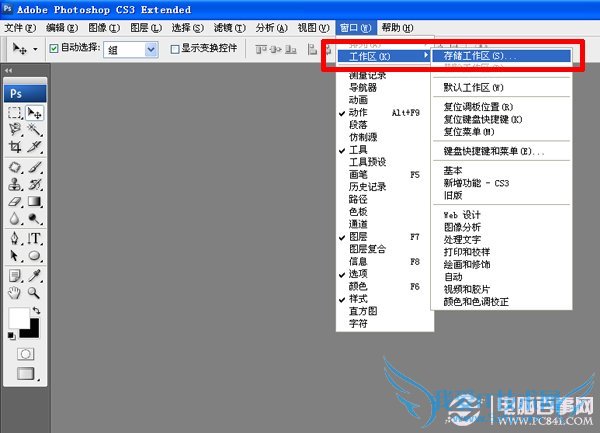Click align bottom edges icon
This screenshot has height=433, width=600.
[291, 49]
